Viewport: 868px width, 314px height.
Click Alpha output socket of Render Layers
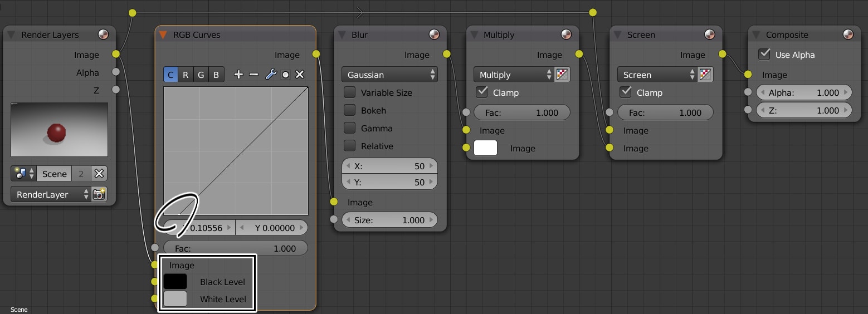(x=116, y=71)
